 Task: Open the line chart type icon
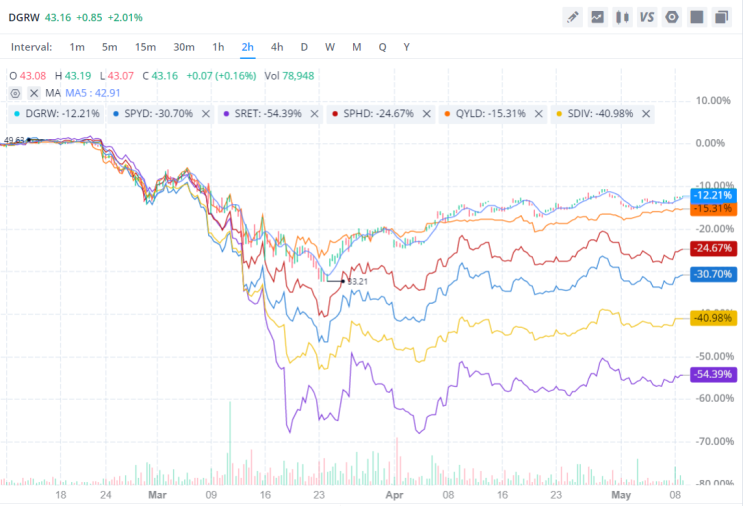pos(598,18)
